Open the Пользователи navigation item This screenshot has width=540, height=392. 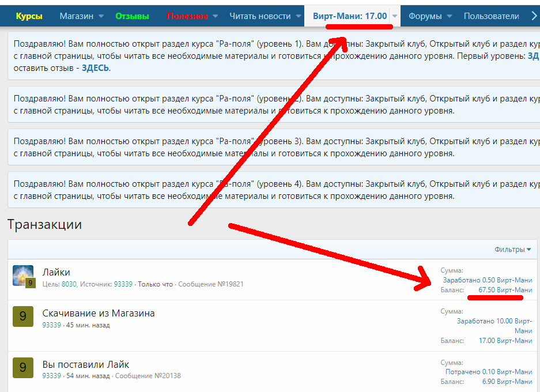(x=491, y=16)
